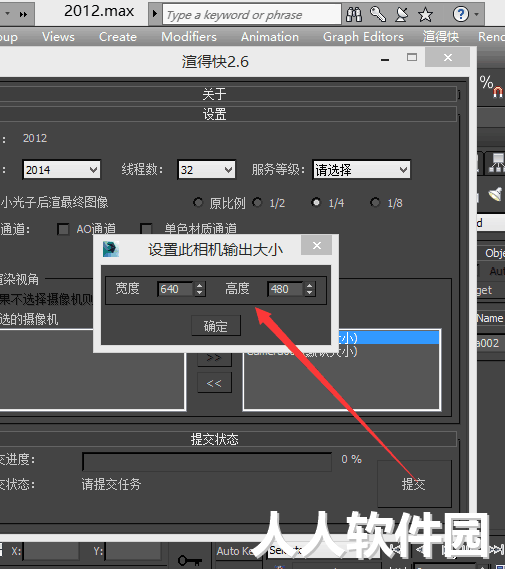Open the Graph Editors menu
Screen dimensions: 505x569
click(x=363, y=37)
